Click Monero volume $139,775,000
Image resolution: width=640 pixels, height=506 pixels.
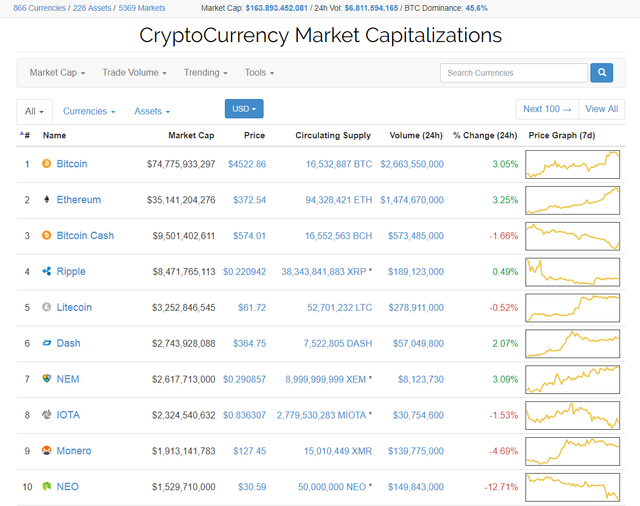tap(416, 451)
